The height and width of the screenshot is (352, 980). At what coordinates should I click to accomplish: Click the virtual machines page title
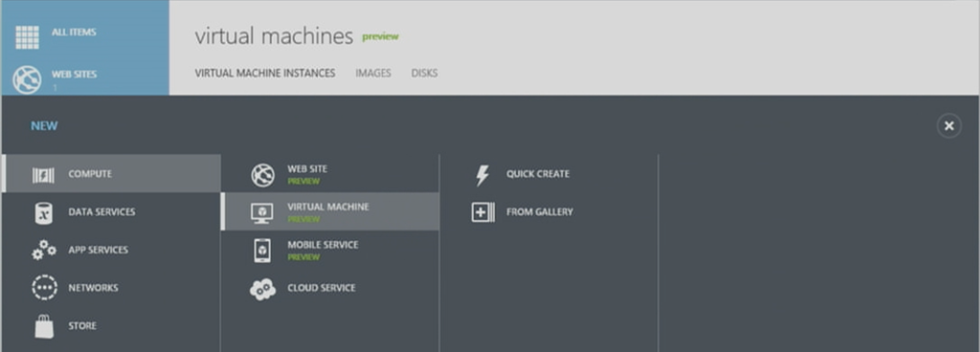(274, 36)
